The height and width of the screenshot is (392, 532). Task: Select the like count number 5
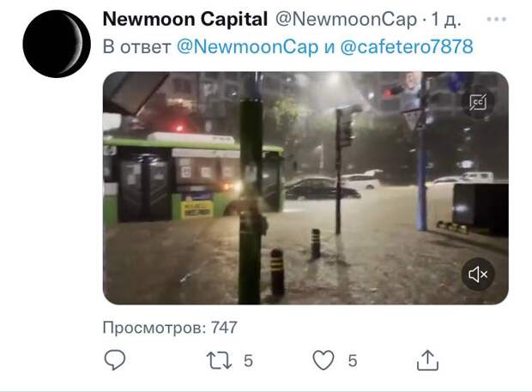pos(353,361)
